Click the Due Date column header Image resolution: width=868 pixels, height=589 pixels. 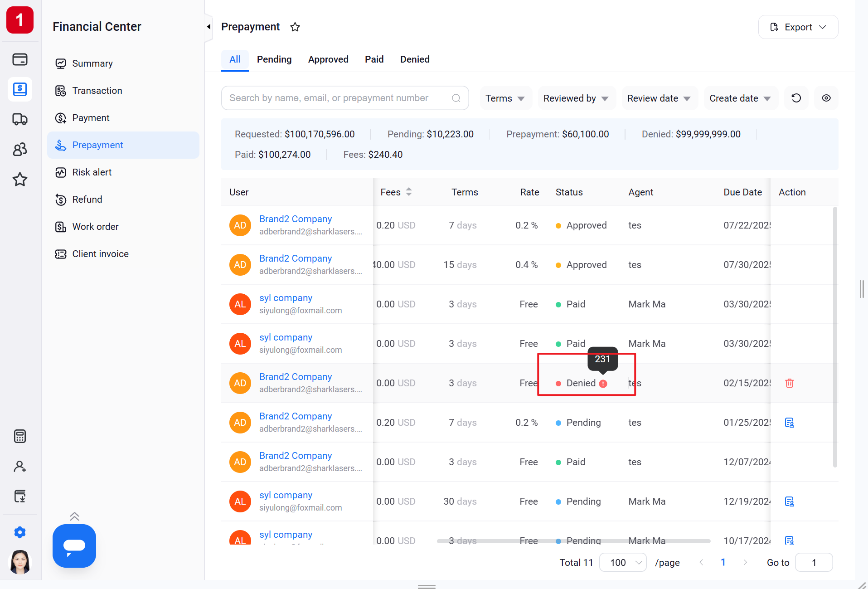[x=742, y=192]
